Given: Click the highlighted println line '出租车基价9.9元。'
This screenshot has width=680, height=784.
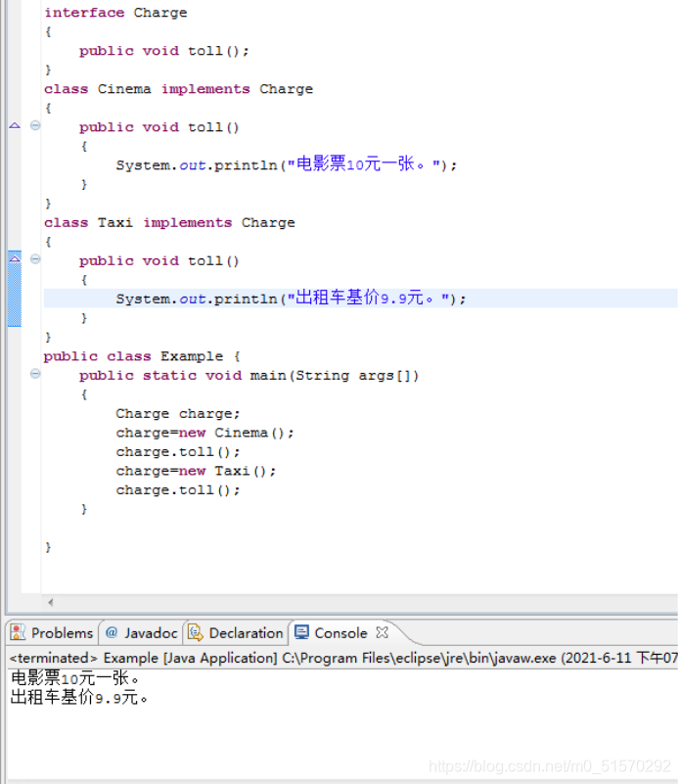Looking at the screenshot, I should coord(291,299).
